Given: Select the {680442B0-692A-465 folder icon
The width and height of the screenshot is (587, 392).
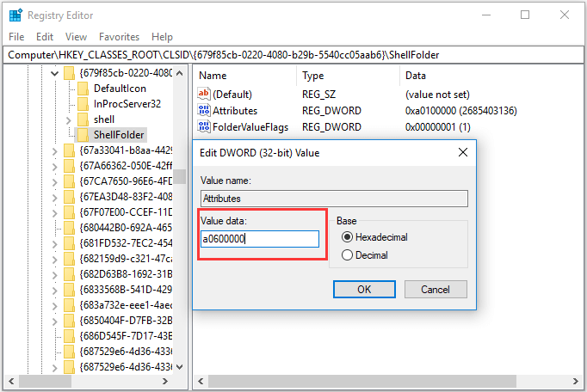Looking at the screenshot, I should point(69,228).
